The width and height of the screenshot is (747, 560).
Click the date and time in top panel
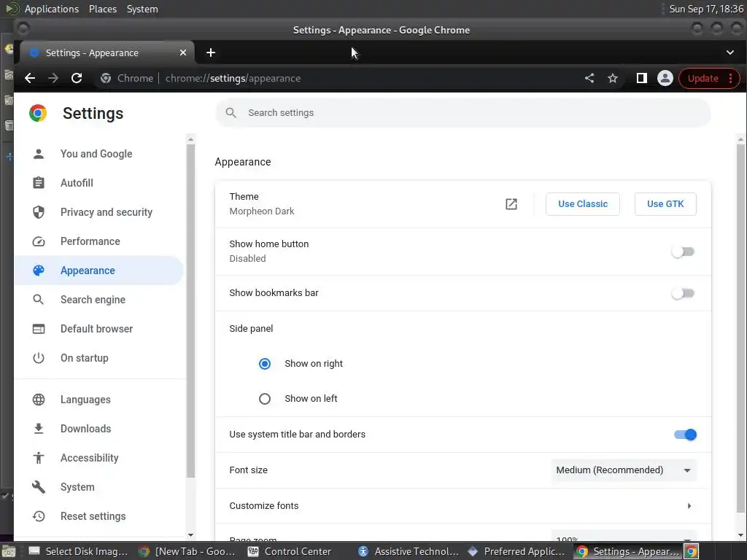click(x=706, y=9)
